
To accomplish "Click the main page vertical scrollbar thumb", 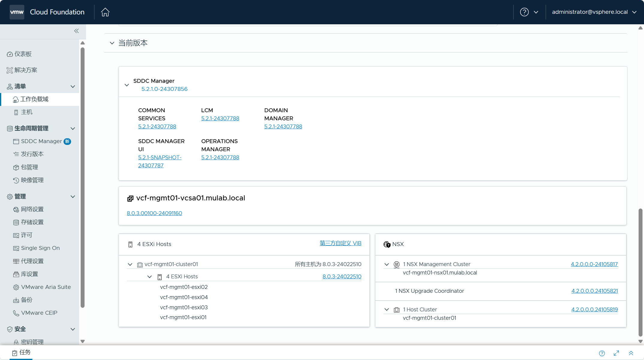I will (640, 272).
